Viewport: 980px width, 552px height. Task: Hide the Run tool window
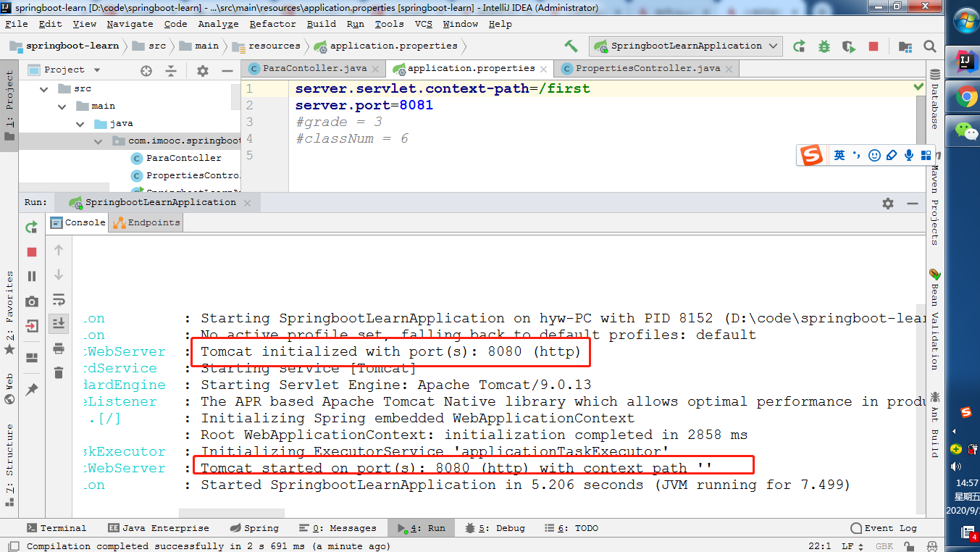point(911,204)
